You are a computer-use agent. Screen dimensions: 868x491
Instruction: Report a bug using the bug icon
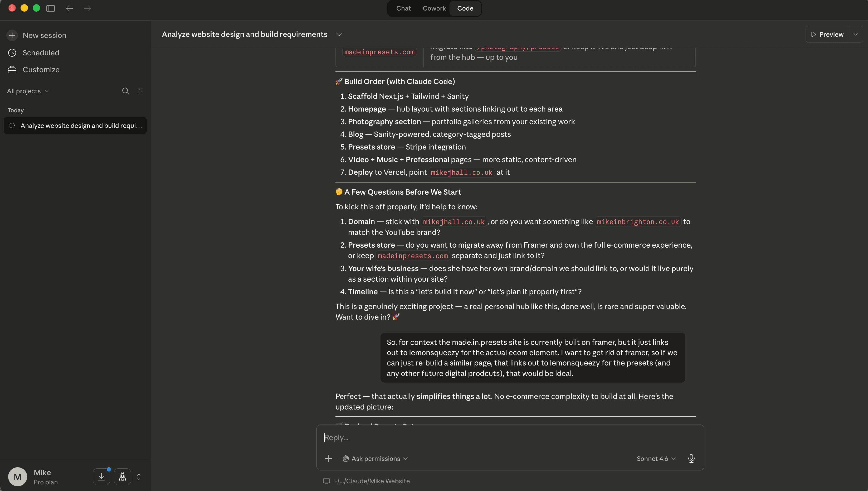click(123, 476)
